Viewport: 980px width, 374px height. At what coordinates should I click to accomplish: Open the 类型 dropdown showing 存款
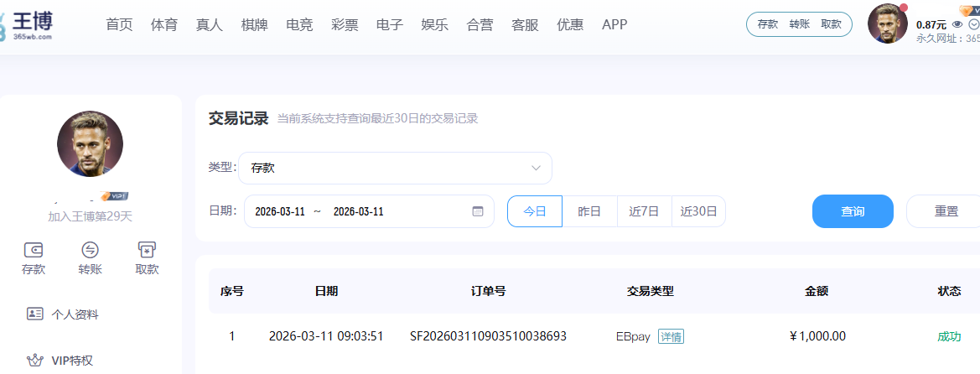(x=394, y=168)
